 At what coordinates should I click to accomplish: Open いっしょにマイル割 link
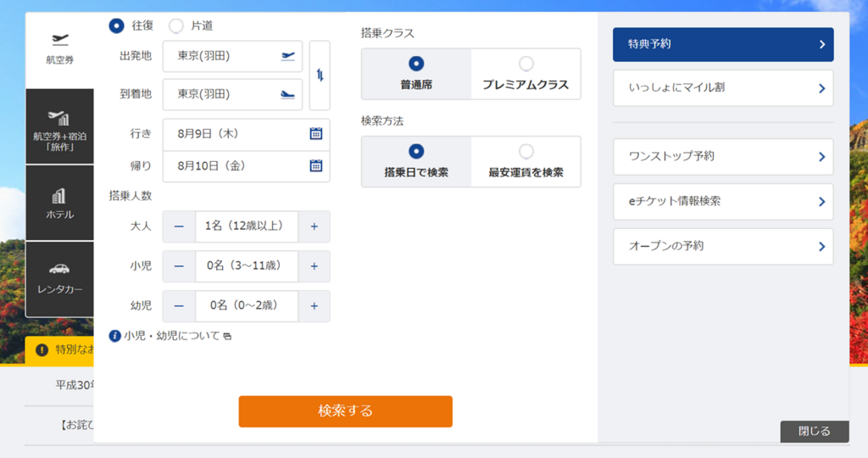tap(723, 88)
